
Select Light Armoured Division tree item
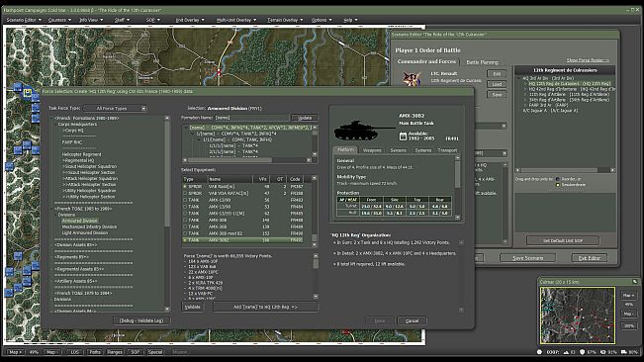85,232
